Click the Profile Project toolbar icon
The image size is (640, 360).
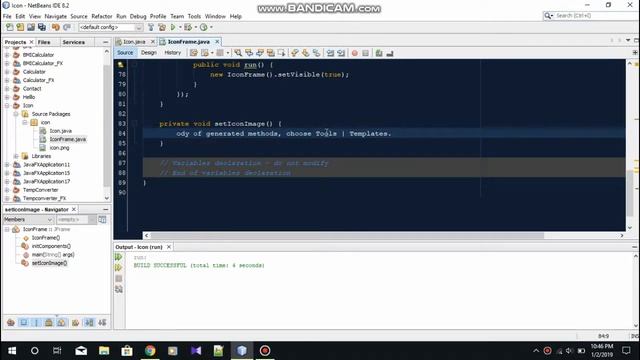(203, 27)
